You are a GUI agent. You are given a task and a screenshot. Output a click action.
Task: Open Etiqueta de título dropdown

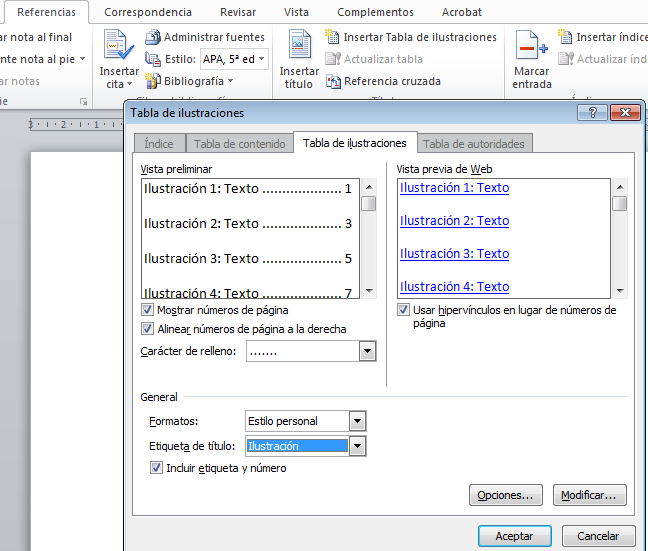pyautogui.click(x=357, y=446)
